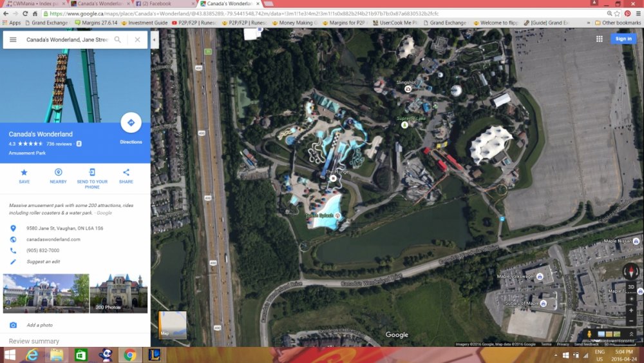Open the Windows Start button
The width and height of the screenshot is (644, 363).
click(x=10, y=355)
